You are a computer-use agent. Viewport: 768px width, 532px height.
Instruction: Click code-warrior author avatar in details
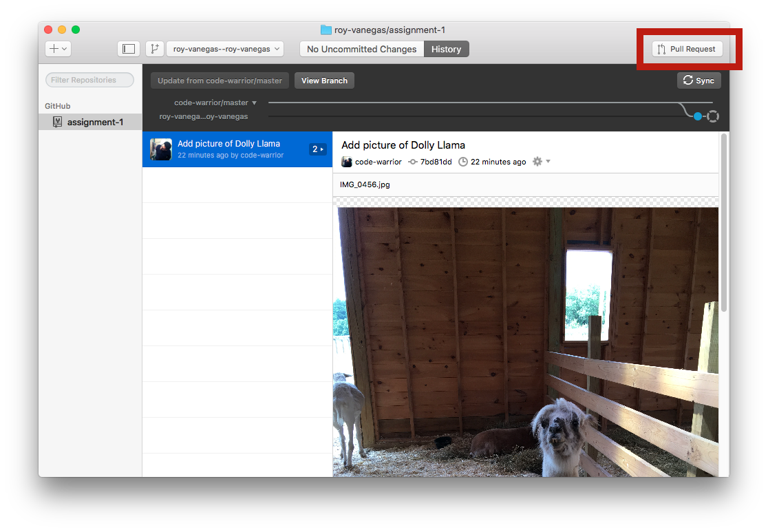(347, 162)
